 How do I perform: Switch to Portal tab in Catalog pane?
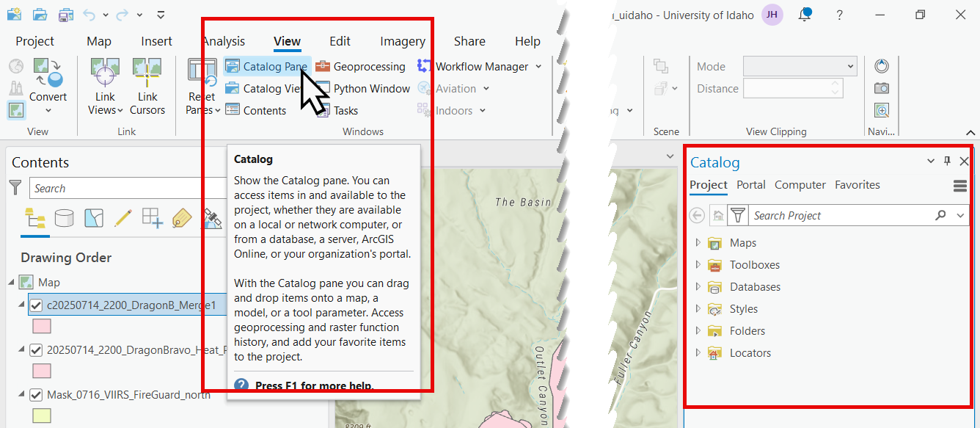point(751,185)
